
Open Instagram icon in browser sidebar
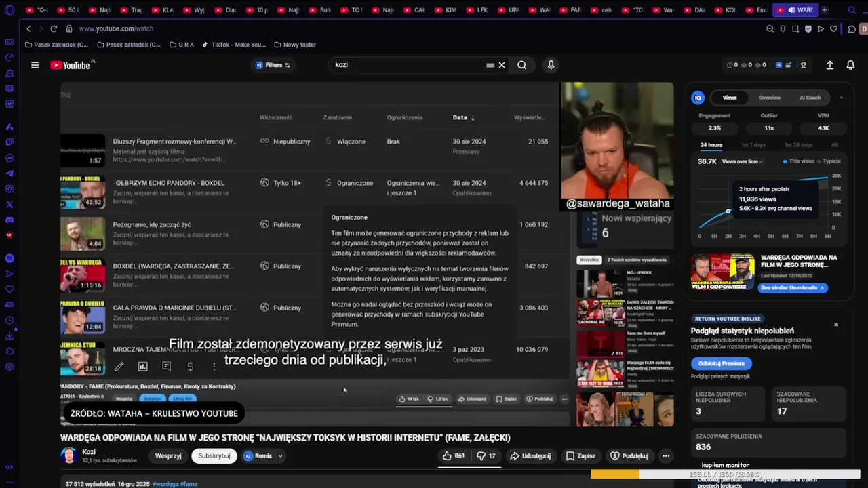tap(9, 188)
